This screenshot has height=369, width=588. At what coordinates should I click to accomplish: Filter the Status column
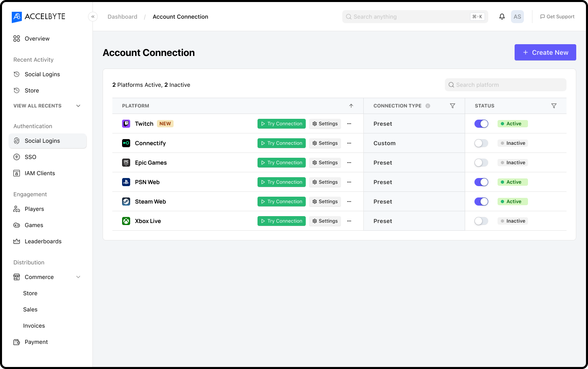point(554,106)
